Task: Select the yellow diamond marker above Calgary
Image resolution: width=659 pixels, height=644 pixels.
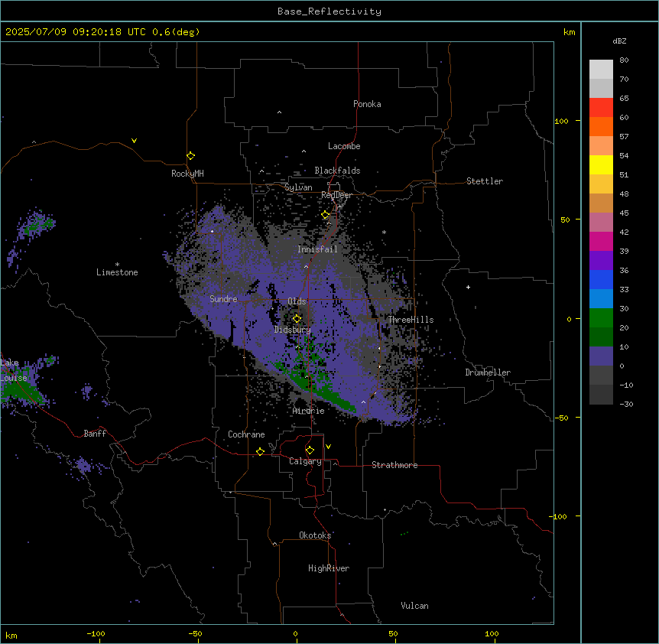Action: point(310,450)
